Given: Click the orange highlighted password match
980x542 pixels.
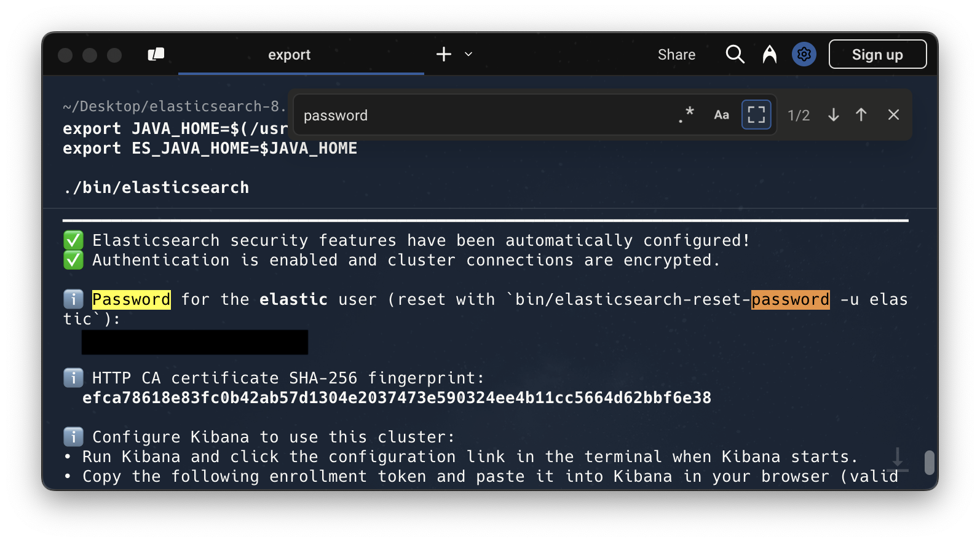Looking at the screenshot, I should click(x=790, y=300).
